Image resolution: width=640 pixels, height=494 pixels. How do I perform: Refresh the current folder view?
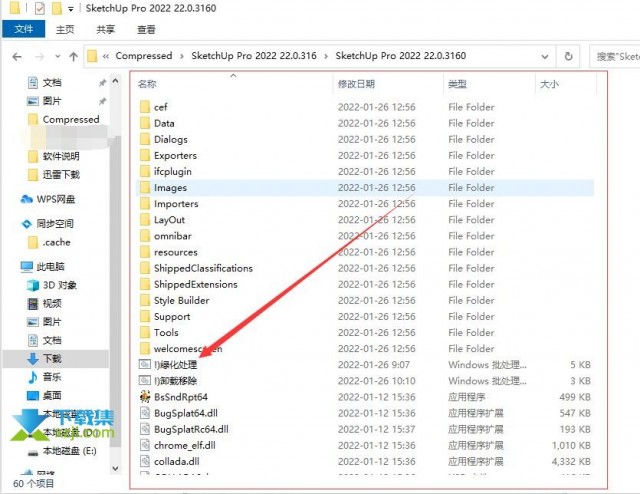(x=568, y=56)
